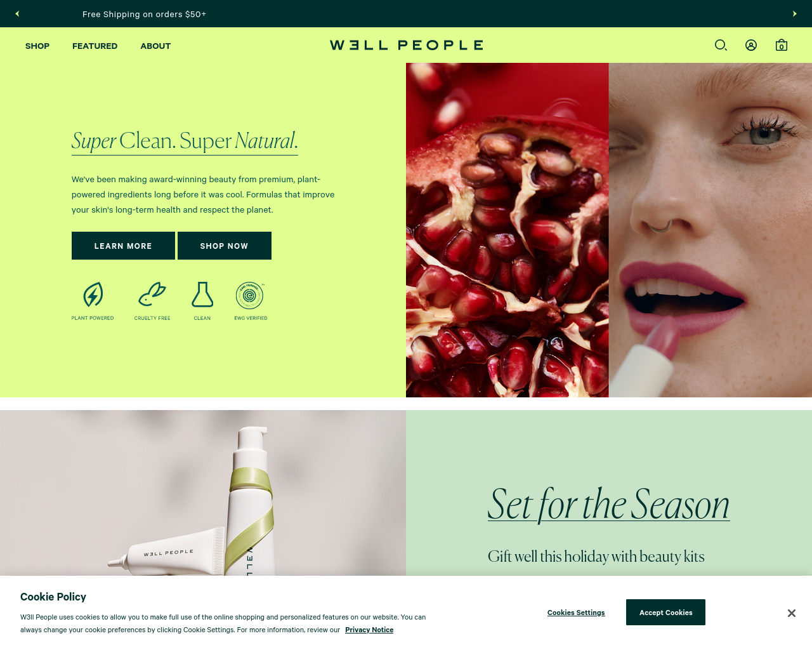Screen dimensions: 812x650
Task: Open the About navigation menu
Action: click(x=155, y=46)
